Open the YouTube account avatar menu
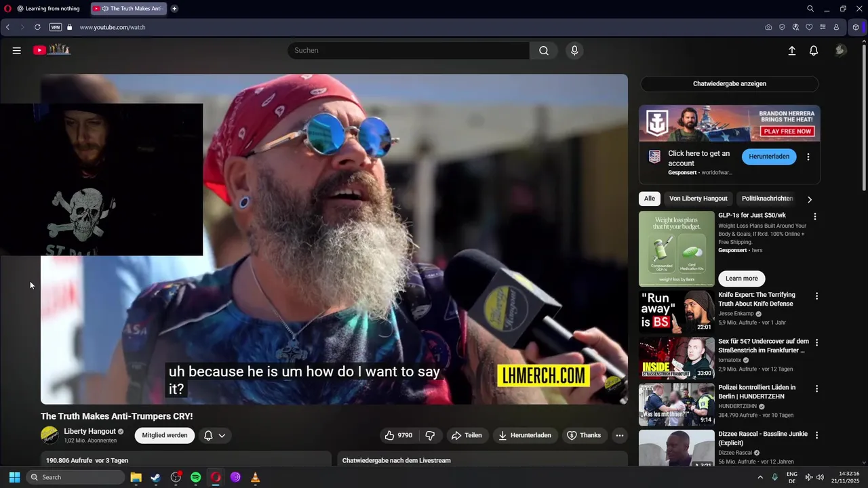868x488 pixels. [841, 50]
